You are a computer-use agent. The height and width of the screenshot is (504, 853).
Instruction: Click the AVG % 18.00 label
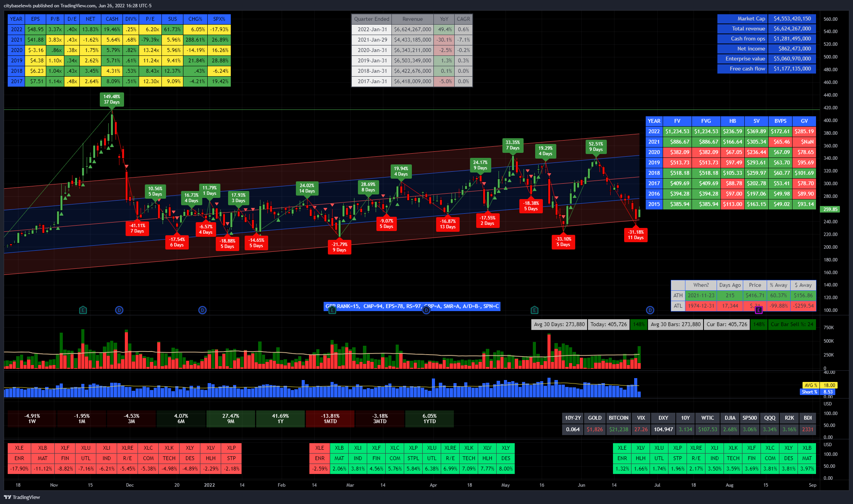coord(819,385)
